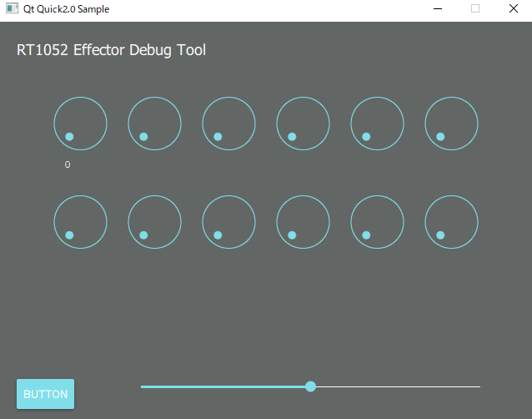Click the first dial in the bottom row
Screen dimensions: 532x419
[80, 222]
